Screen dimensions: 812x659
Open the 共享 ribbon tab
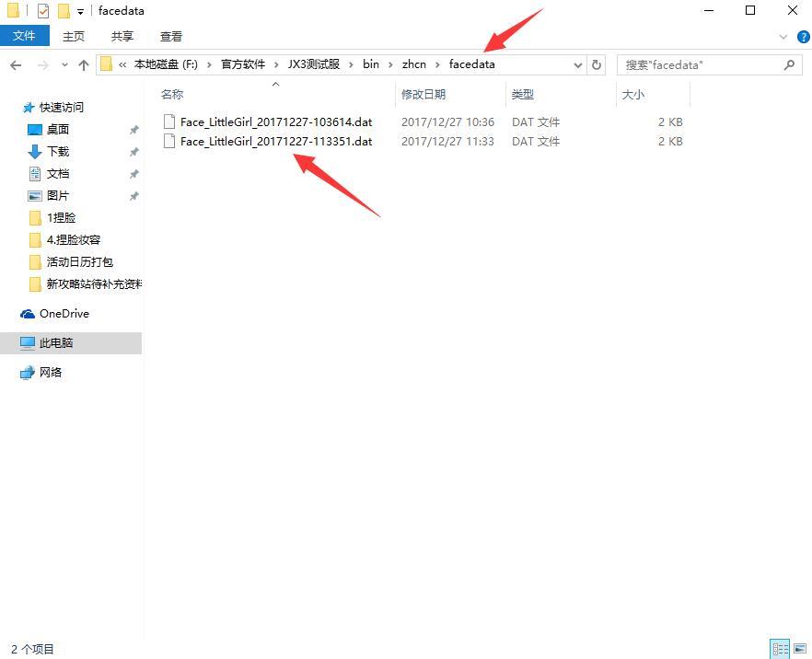[122, 36]
